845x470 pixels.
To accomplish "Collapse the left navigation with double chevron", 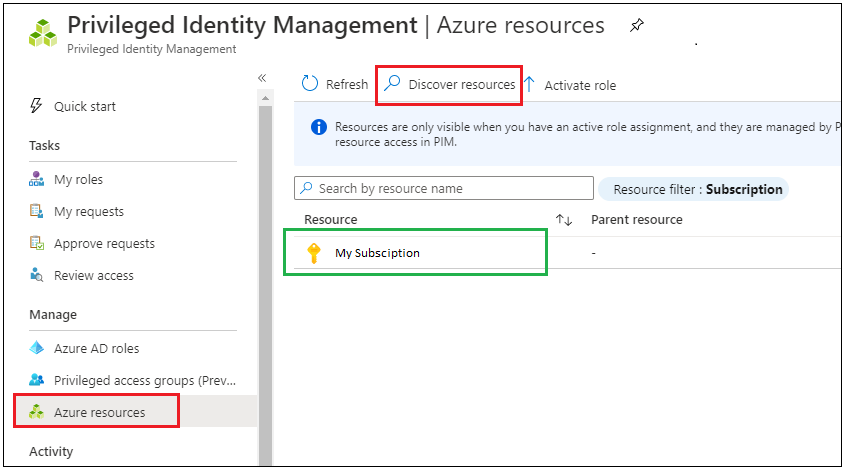I will coord(262,78).
